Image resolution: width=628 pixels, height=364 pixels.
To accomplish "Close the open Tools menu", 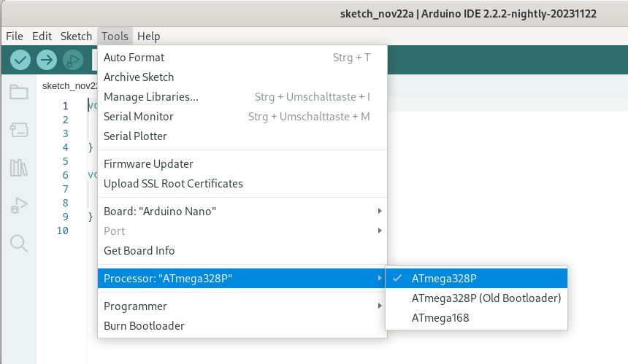I will click(x=115, y=36).
